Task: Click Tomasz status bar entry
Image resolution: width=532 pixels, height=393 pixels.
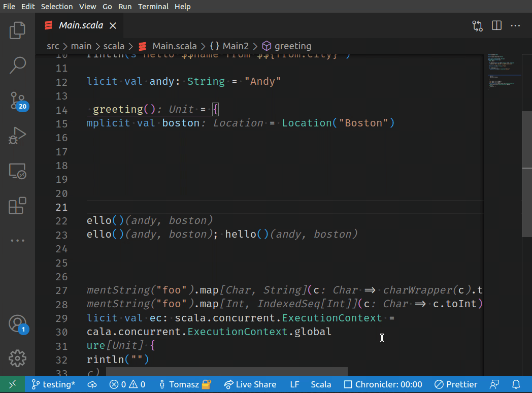Action: (185, 384)
